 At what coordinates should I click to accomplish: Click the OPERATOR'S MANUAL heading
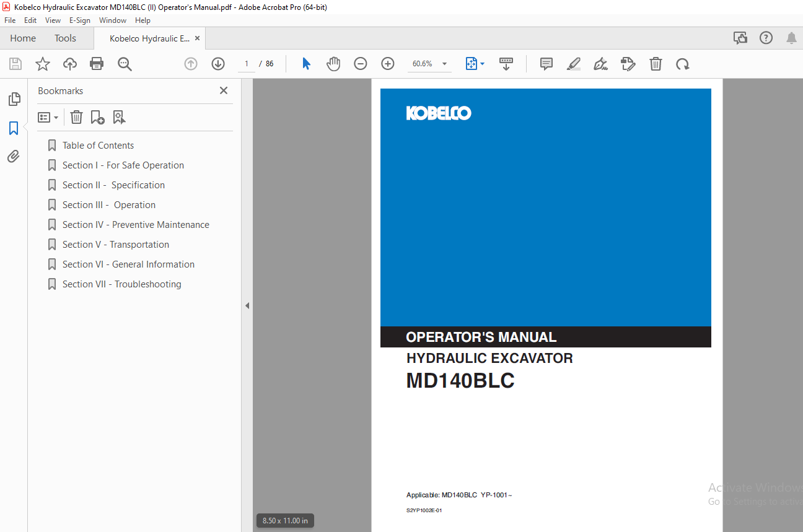pos(481,337)
